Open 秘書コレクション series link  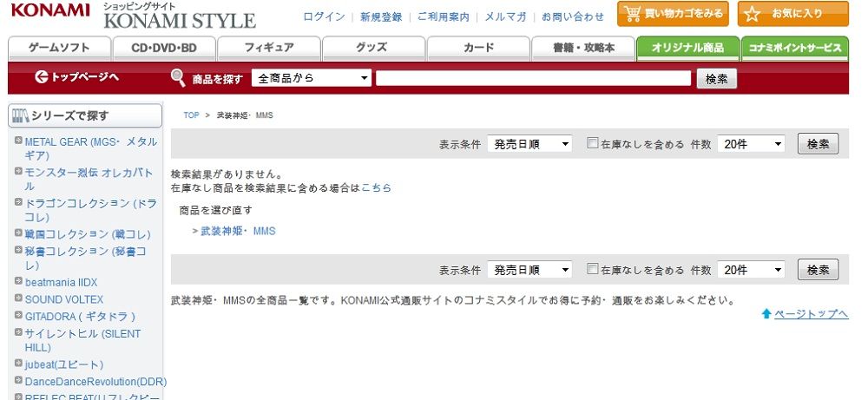click(86, 259)
